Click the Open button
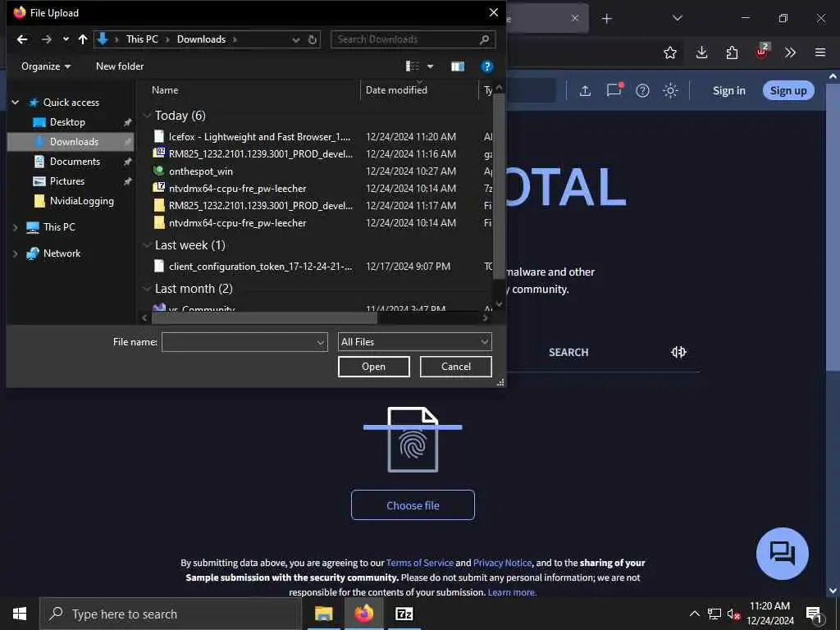The image size is (840, 630). tap(373, 367)
